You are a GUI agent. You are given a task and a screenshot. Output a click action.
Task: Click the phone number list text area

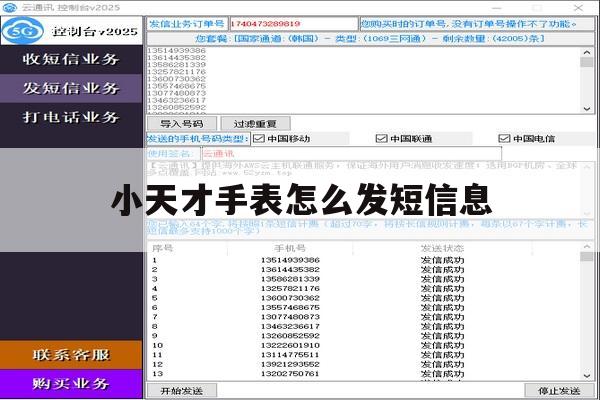[363, 80]
